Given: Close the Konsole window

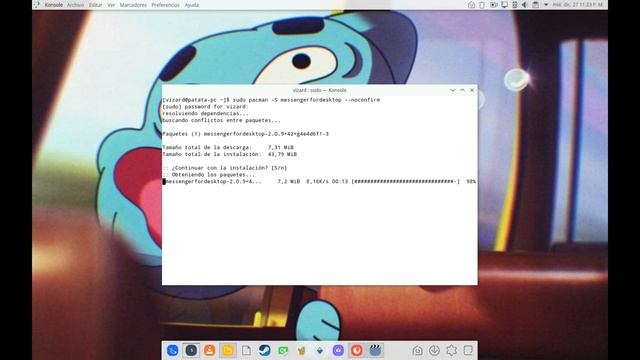Looking at the screenshot, I should coord(472,90).
